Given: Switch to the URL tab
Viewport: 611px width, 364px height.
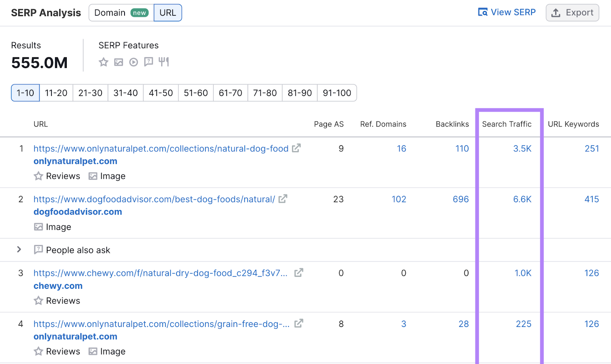Looking at the screenshot, I should pos(168,13).
